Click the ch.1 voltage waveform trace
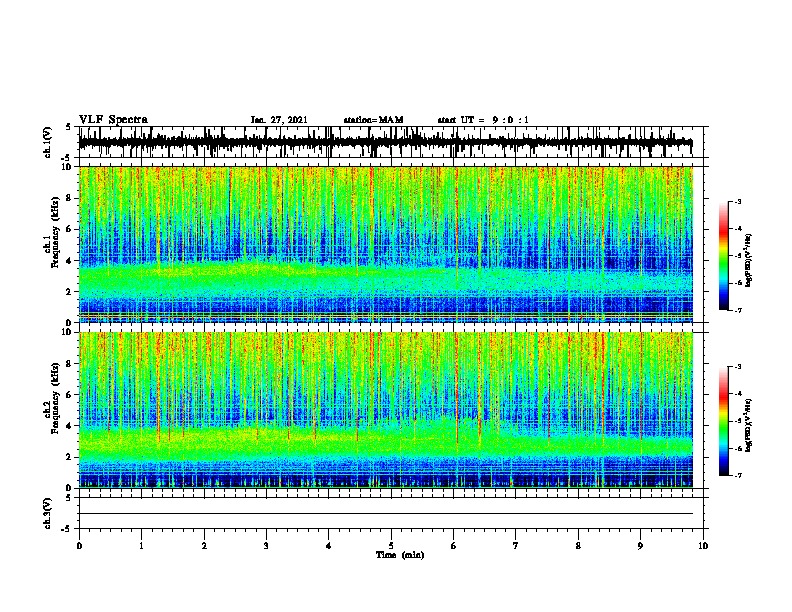 386,142
